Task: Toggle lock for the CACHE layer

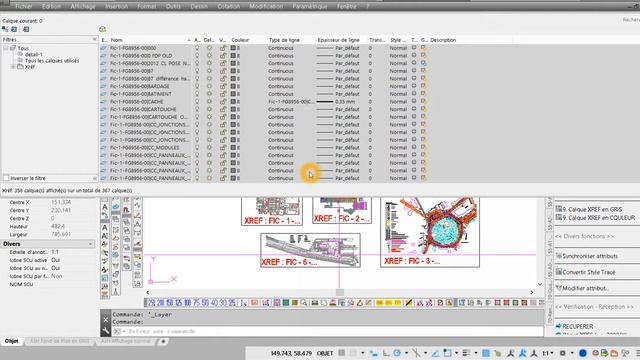Action: [x=223, y=102]
